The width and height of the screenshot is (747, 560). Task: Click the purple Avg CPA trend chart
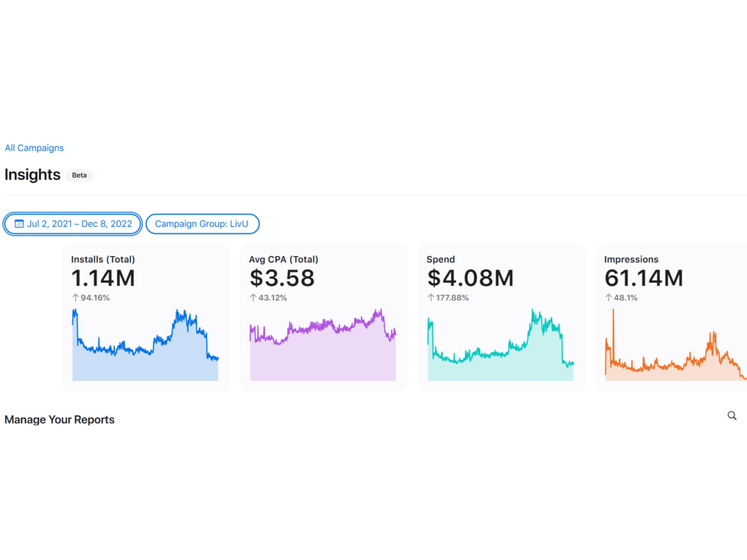323,345
